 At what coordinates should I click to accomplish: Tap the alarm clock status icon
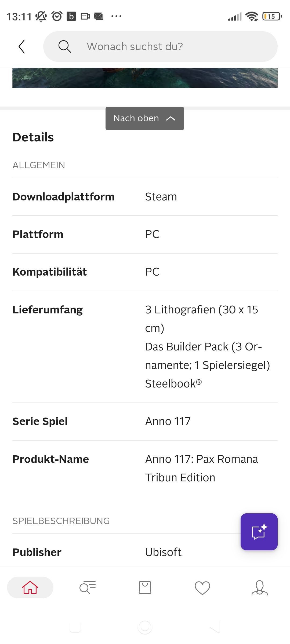57,16
